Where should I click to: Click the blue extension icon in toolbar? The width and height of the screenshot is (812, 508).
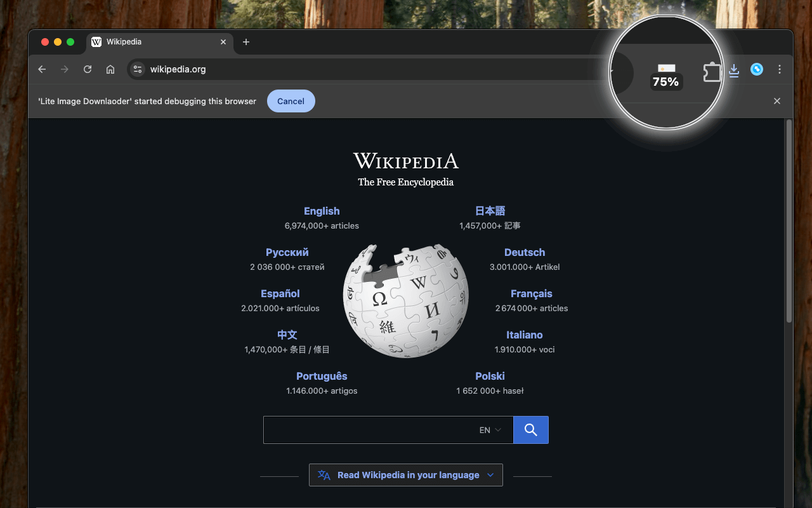click(x=757, y=70)
